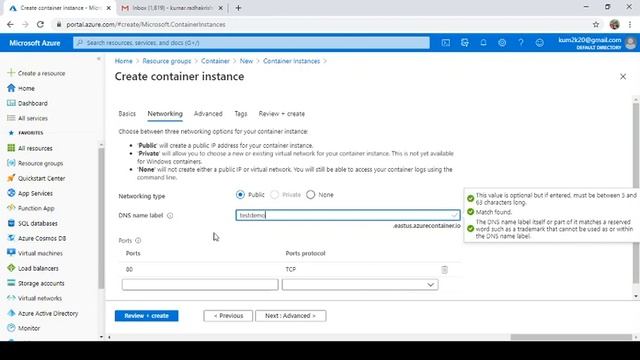This screenshot has height=360, width=640.
Task: Collapse the sidebar with the chevron
Action: pyautogui.click(x=98, y=59)
